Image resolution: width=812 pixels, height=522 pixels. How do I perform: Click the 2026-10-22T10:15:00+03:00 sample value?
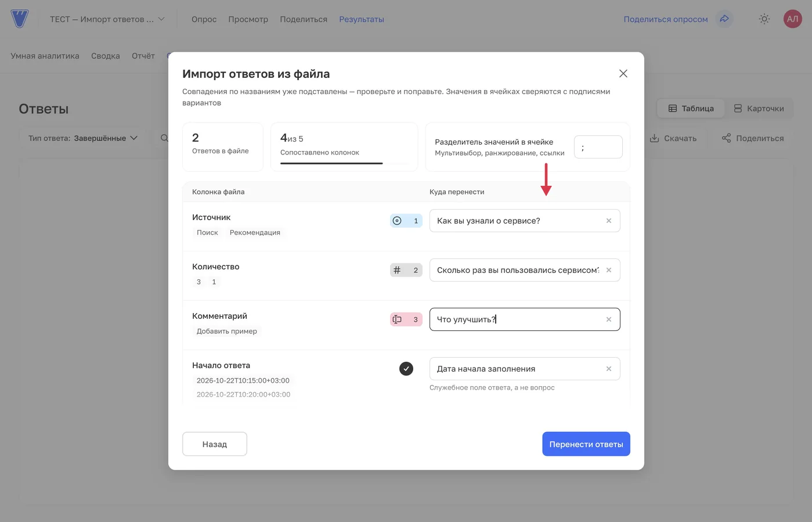click(243, 380)
